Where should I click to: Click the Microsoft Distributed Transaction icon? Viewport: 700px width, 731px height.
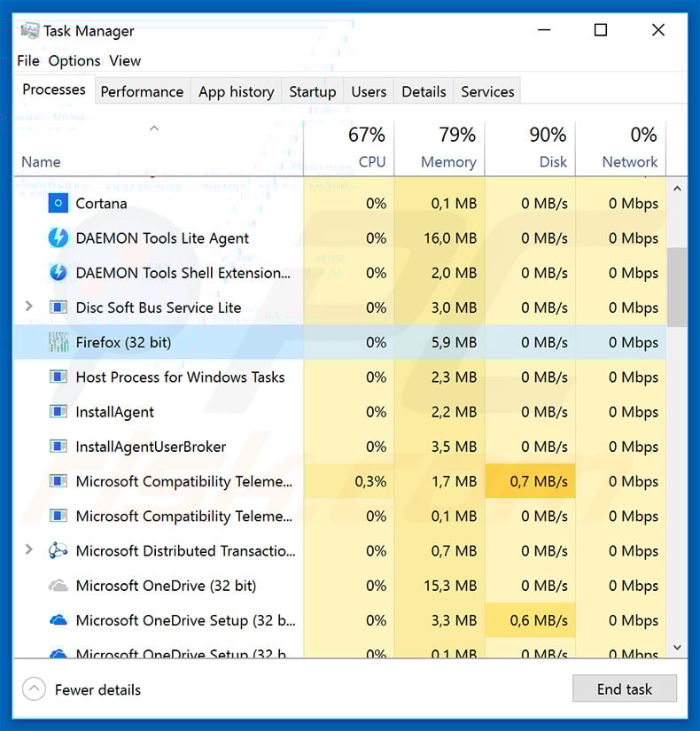coord(58,551)
